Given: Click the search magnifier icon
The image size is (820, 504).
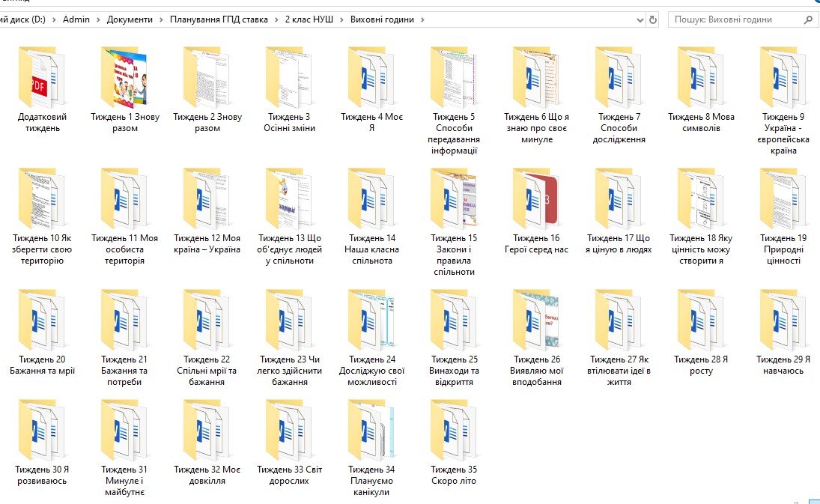Looking at the screenshot, I should (808, 20).
